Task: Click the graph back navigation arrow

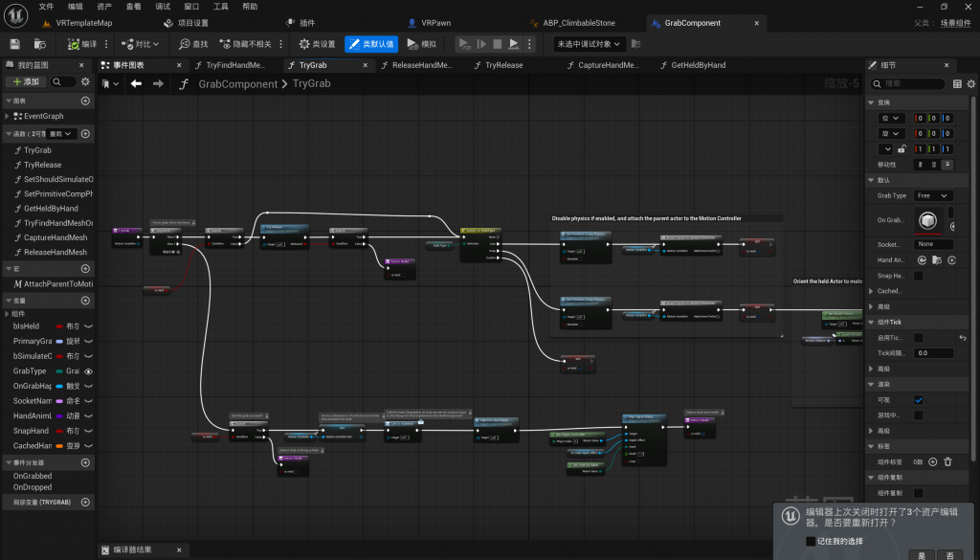Action: click(136, 84)
